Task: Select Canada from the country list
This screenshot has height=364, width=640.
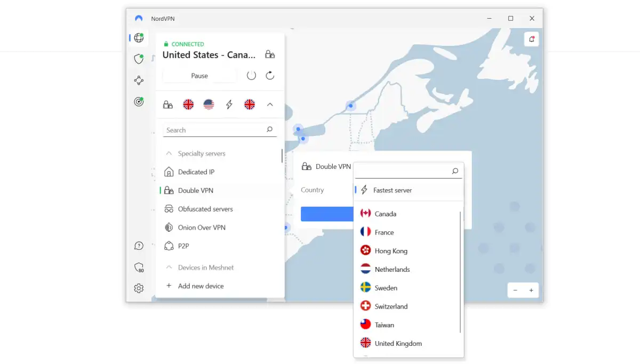Action: [x=385, y=214]
